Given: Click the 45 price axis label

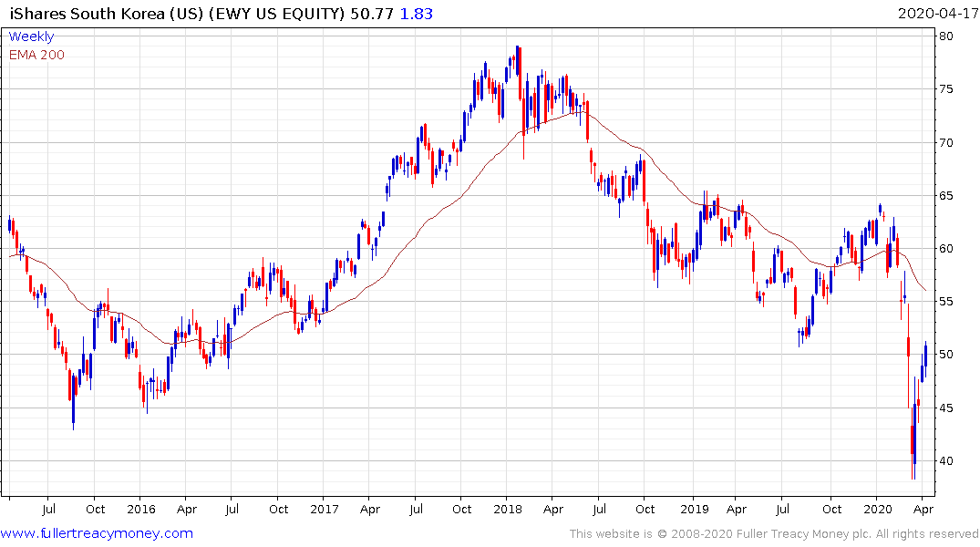Looking at the screenshot, I should coord(945,408).
